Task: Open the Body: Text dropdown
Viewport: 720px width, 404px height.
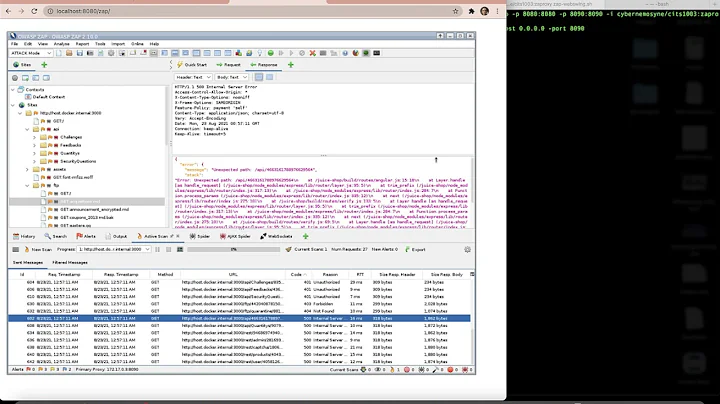Action: 231,77
